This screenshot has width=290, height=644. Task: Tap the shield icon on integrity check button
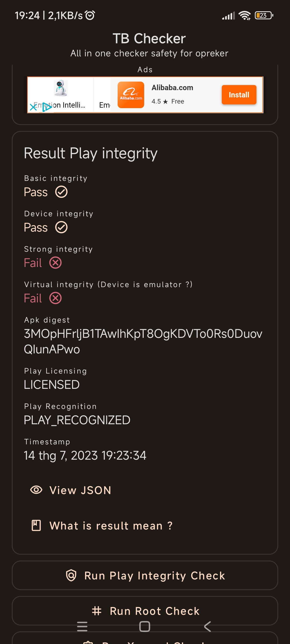(x=71, y=575)
